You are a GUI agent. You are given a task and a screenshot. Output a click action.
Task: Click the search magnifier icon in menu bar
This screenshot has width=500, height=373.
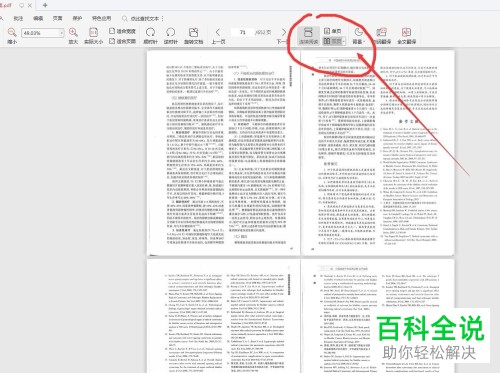click(x=125, y=18)
